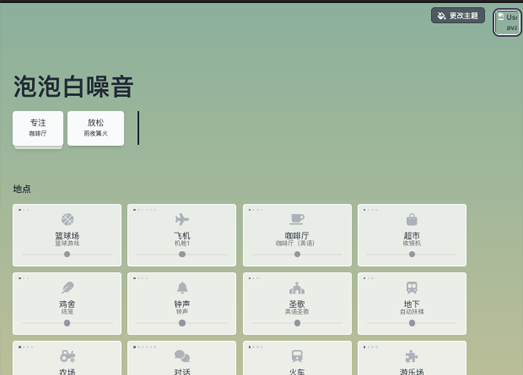Toggle the bell icon for 钟声

pyautogui.click(x=182, y=288)
